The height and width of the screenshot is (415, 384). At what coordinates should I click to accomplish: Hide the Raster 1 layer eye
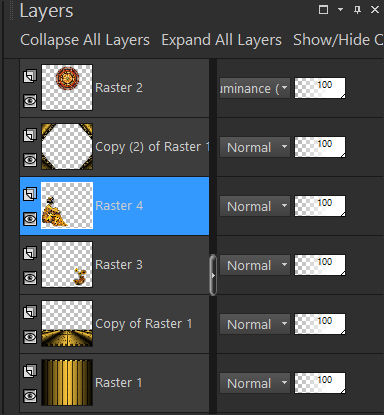click(x=30, y=396)
